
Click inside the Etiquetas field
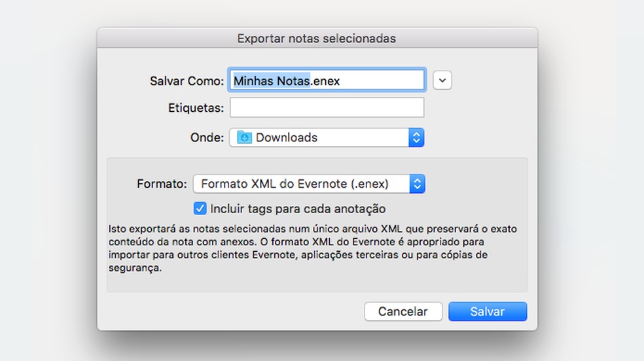(x=327, y=107)
